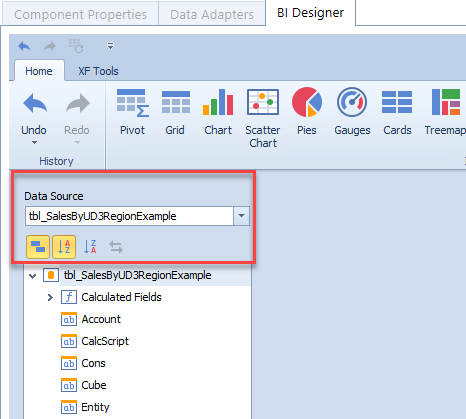Insert a Chart item
The image size is (466, 419).
click(218, 112)
